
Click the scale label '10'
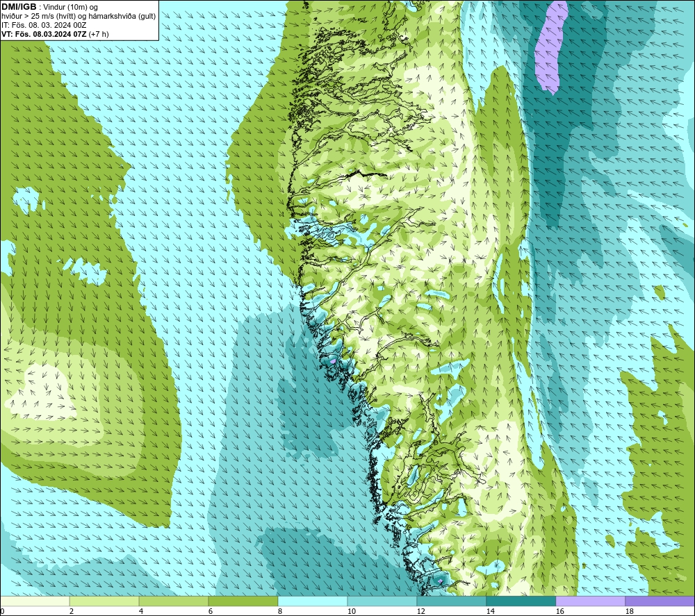pyautogui.click(x=351, y=612)
